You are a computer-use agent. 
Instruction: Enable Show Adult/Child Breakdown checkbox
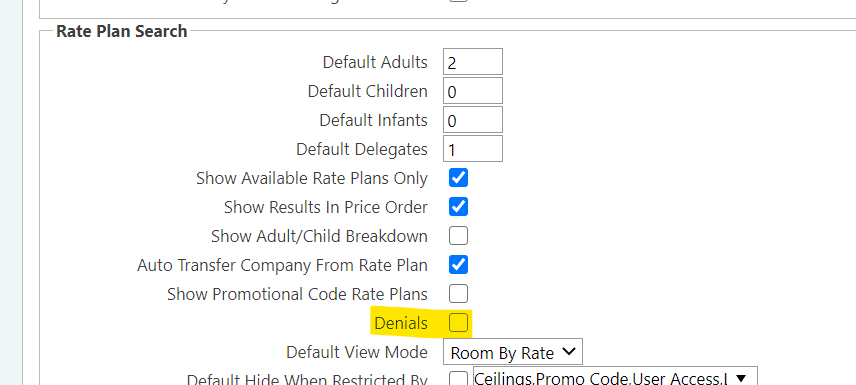(x=459, y=236)
